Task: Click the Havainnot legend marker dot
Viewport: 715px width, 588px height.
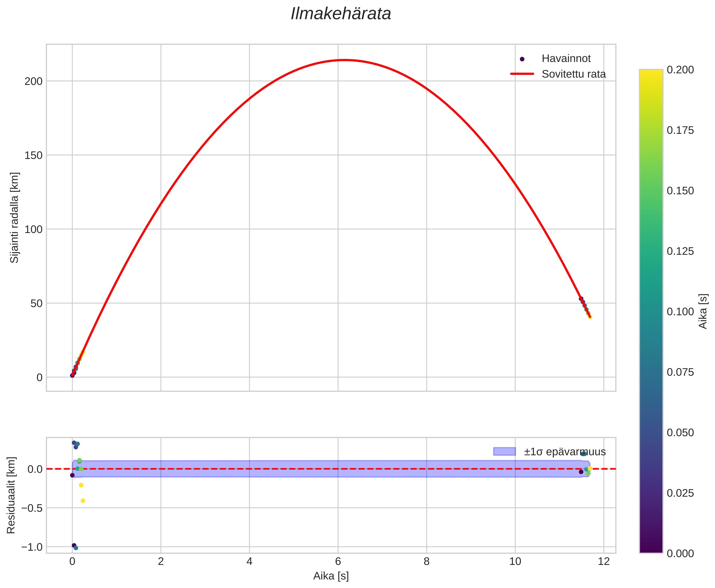Action: [x=522, y=59]
